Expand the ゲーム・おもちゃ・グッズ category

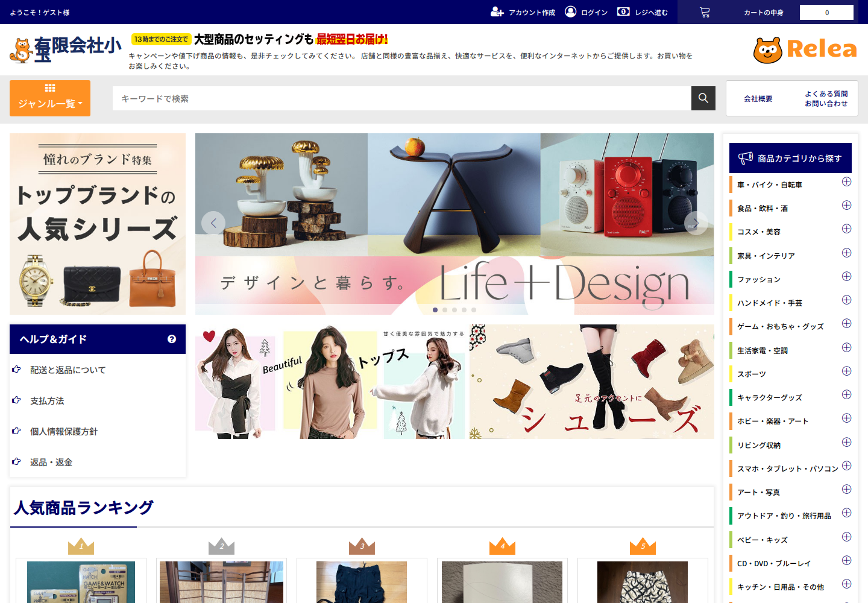click(x=846, y=323)
